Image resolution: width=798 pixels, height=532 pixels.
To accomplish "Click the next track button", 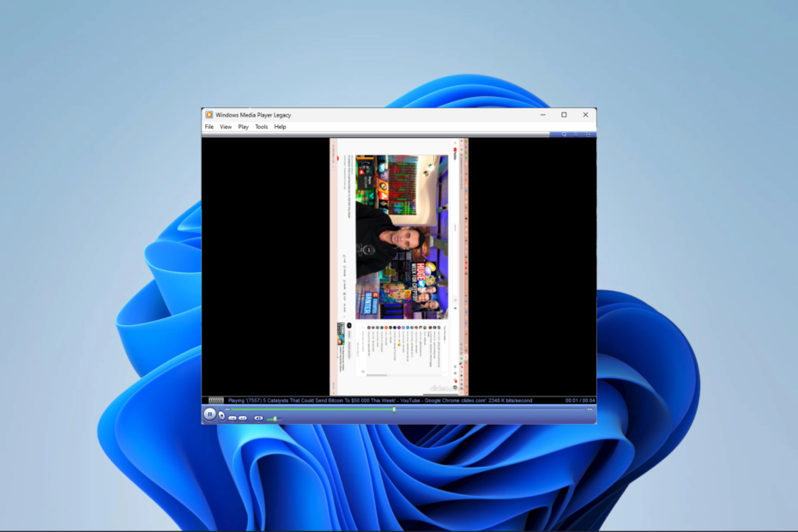I will tap(243, 419).
